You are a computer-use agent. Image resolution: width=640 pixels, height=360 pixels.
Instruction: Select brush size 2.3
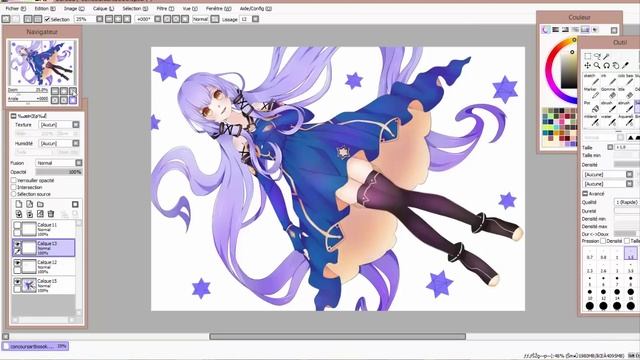point(590,268)
